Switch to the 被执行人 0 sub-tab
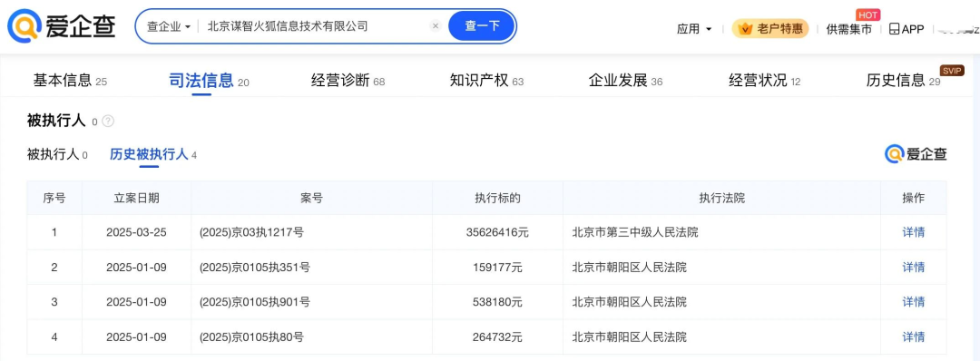Image resolution: width=980 pixels, height=361 pixels. pos(57,155)
